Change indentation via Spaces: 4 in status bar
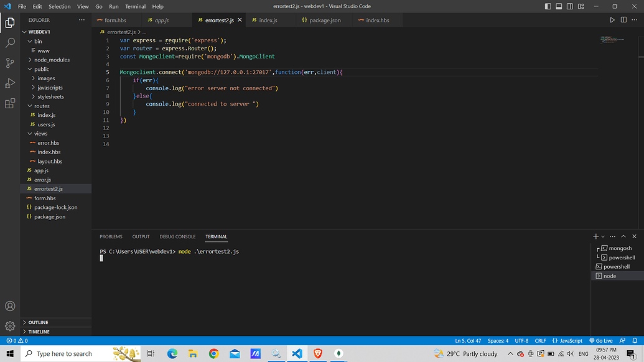The image size is (644, 362). [498, 340]
